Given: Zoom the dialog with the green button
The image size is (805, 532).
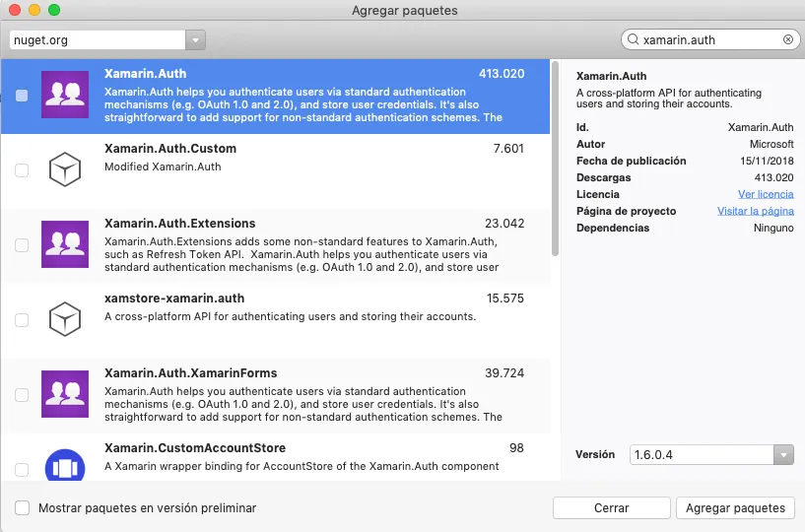Looking at the screenshot, I should click(54, 10).
